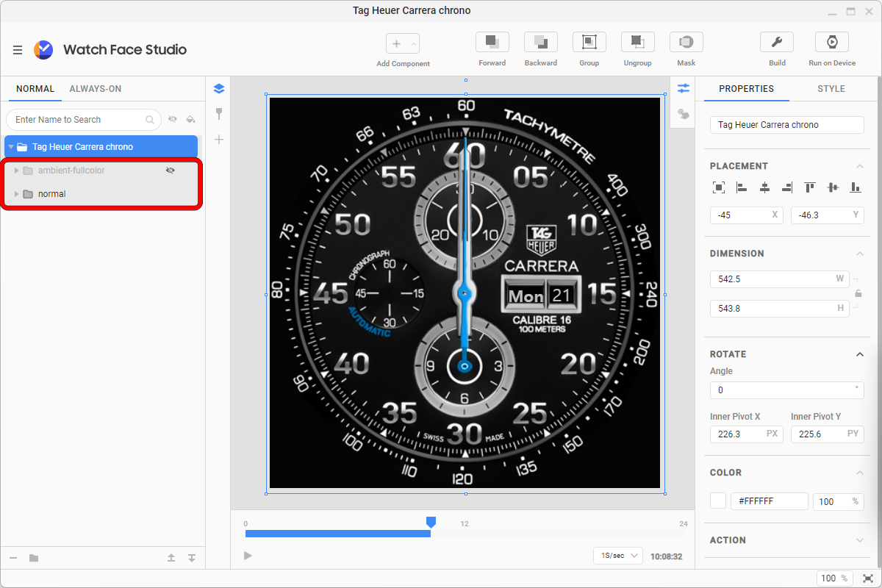Click the hex color #FFFFFF field
The image size is (882, 588).
pyautogui.click(x=770, y=501)
